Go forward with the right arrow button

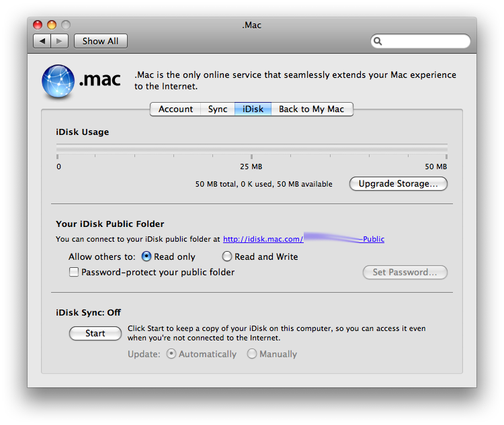59,41
